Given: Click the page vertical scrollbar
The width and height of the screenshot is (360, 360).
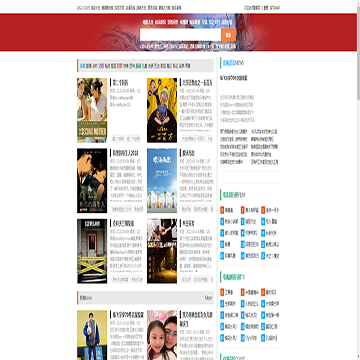Looking at the screenshot, I should point(358,180).
